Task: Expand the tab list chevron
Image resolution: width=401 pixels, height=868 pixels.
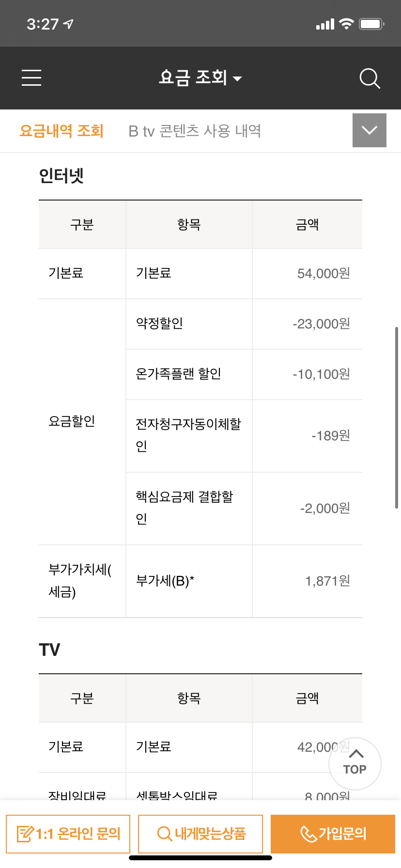Action: (369, 130)
